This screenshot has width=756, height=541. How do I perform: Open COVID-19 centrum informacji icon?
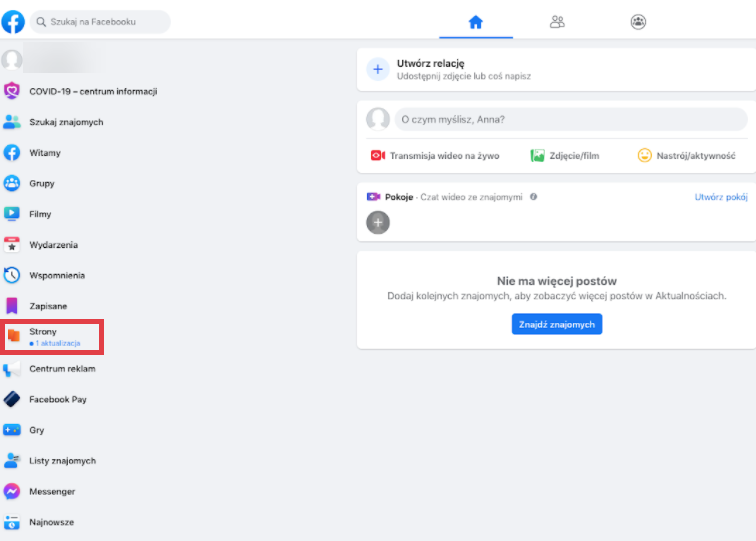[12, 91]
